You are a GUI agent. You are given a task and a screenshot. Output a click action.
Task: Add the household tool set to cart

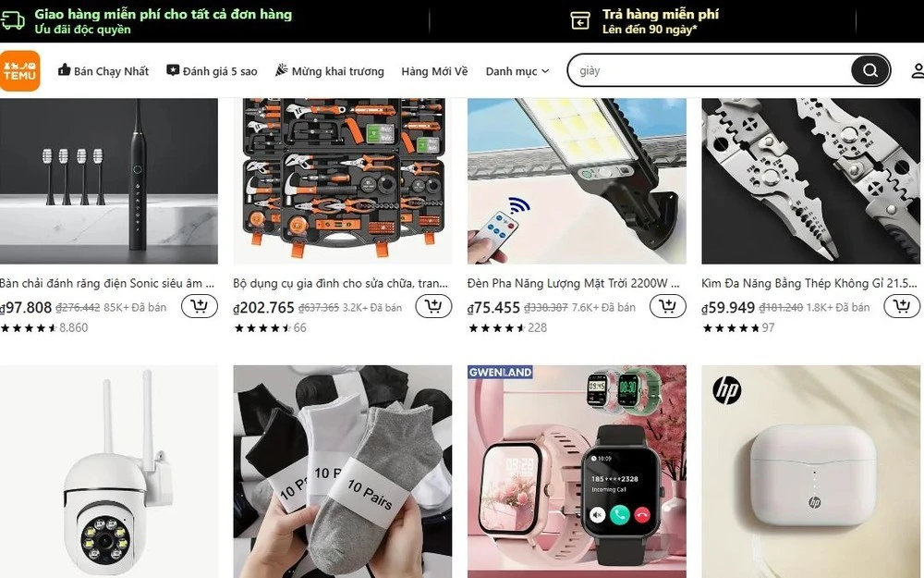click(433, 306)
